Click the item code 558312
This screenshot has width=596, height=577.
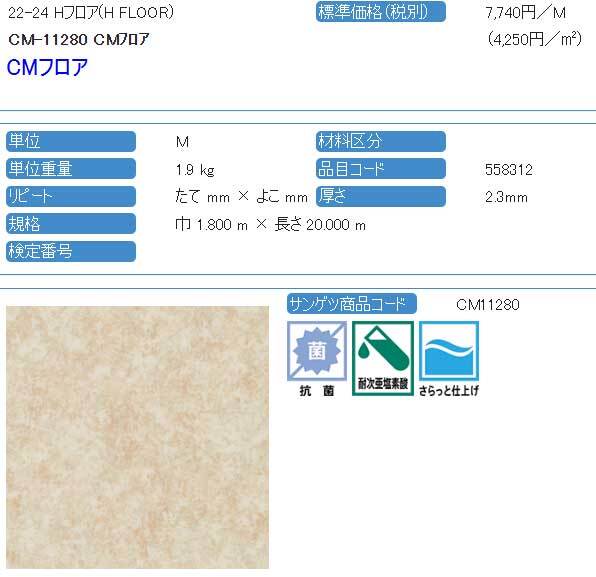pos(509,170)
